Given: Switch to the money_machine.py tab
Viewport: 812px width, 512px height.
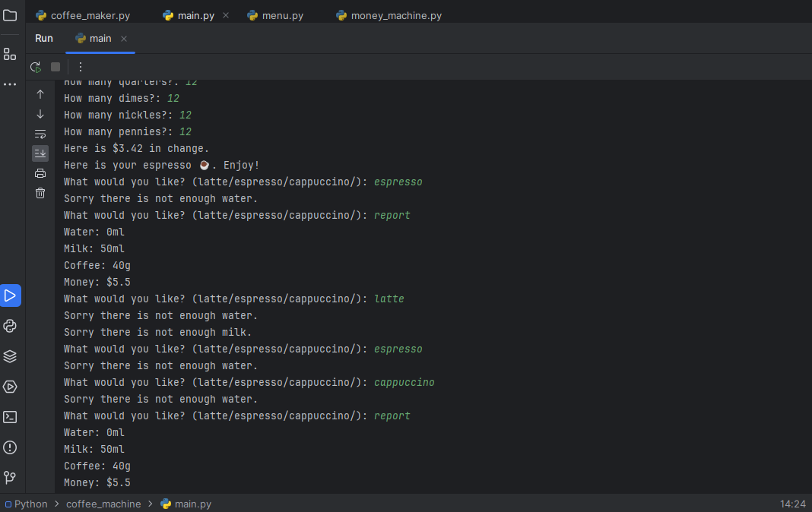Looking at the screenshot, I should [x=395, y=15].
